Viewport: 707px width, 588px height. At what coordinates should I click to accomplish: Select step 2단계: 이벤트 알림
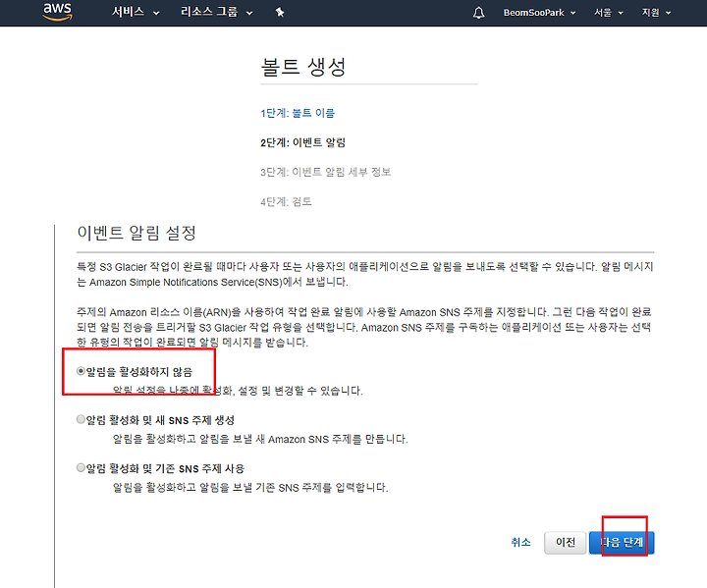click(x=302, y=142)
